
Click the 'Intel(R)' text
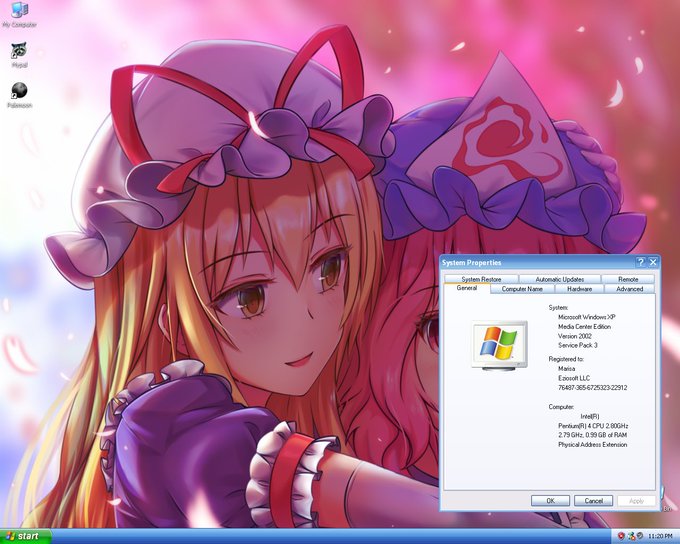pyautogui.click(x=590, y=416)
